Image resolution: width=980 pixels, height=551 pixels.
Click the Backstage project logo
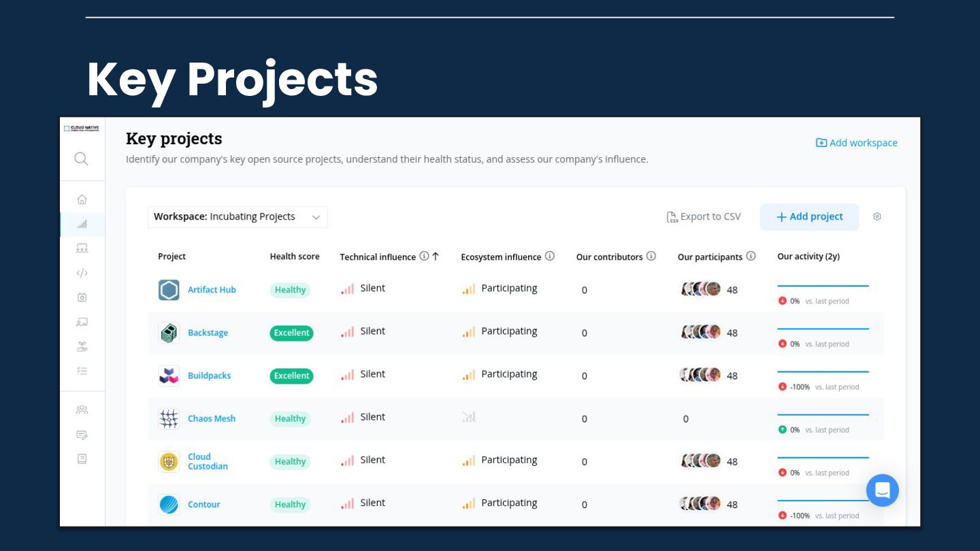(x=169, y=333)
